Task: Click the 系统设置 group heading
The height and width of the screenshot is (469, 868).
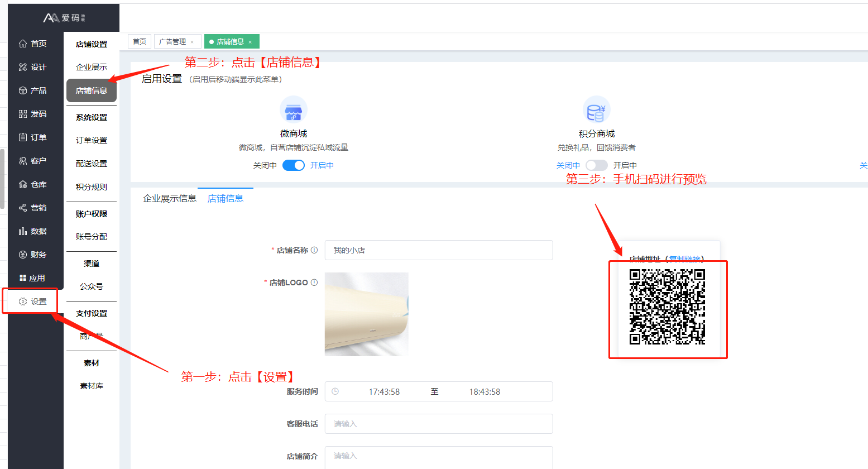Action: [x=92, y=117]
